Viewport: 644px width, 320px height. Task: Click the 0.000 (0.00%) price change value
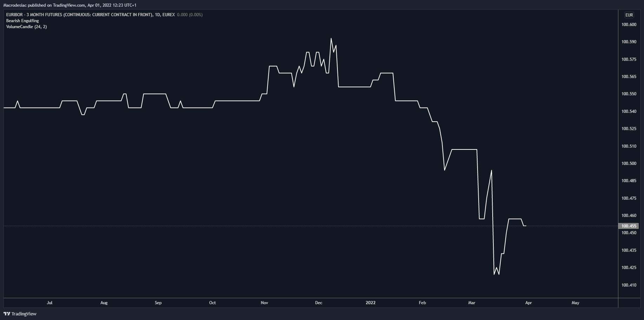click(190, 15)
